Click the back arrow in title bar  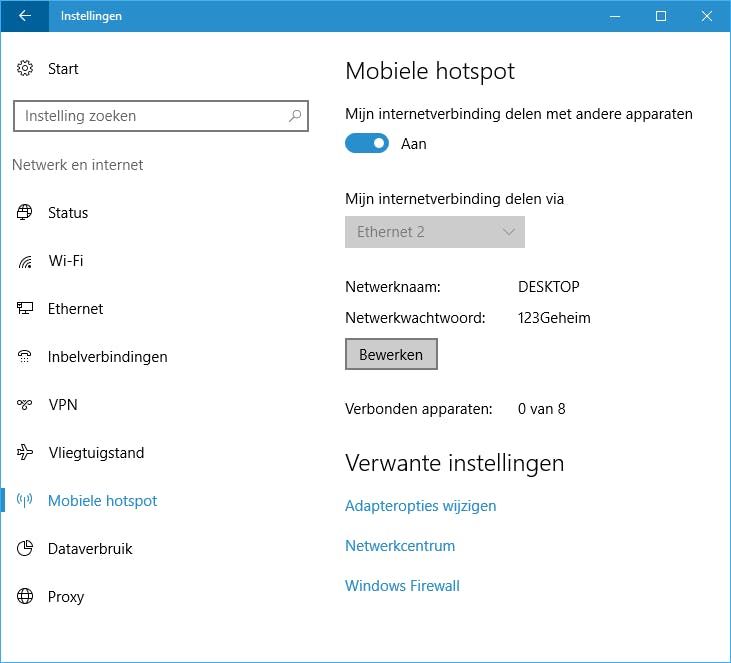(25, 16)
